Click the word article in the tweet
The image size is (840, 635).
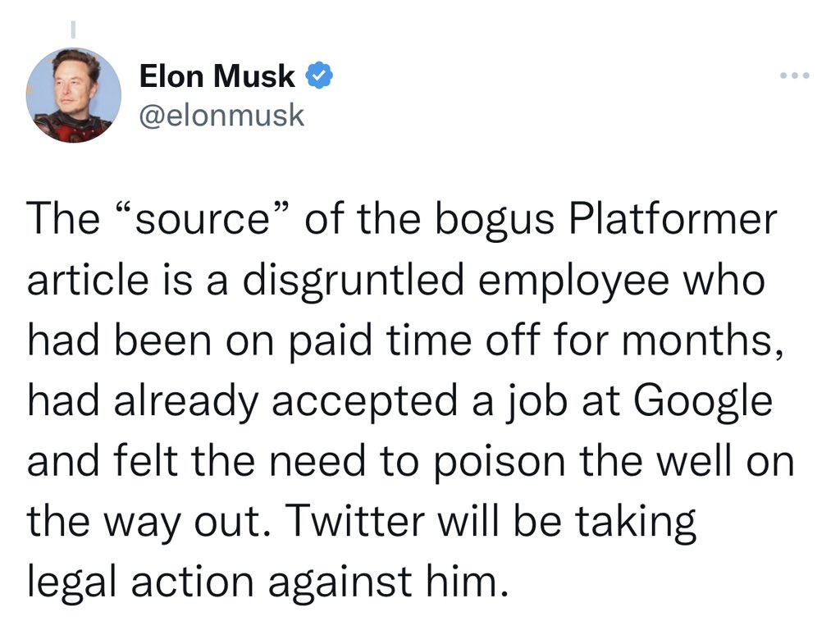(88, 281)
